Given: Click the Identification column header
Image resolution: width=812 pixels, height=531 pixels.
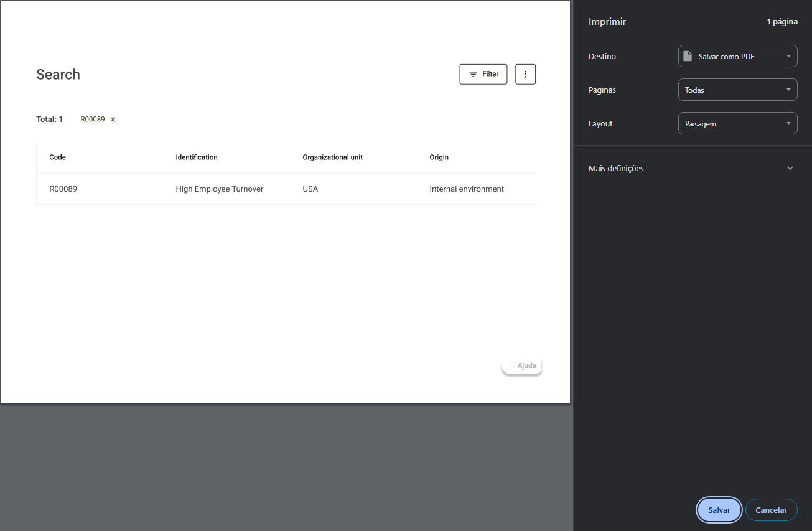Looking at the screenshot, I should point(197,157).
